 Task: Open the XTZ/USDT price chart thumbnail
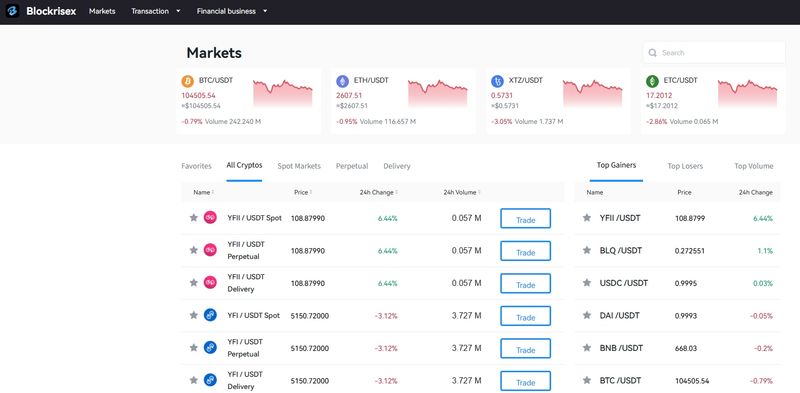click(592, 93)
